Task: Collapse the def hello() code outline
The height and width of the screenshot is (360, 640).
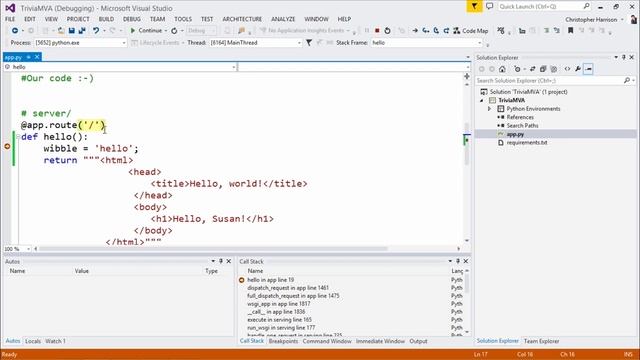Action: [x=18, y=137]
